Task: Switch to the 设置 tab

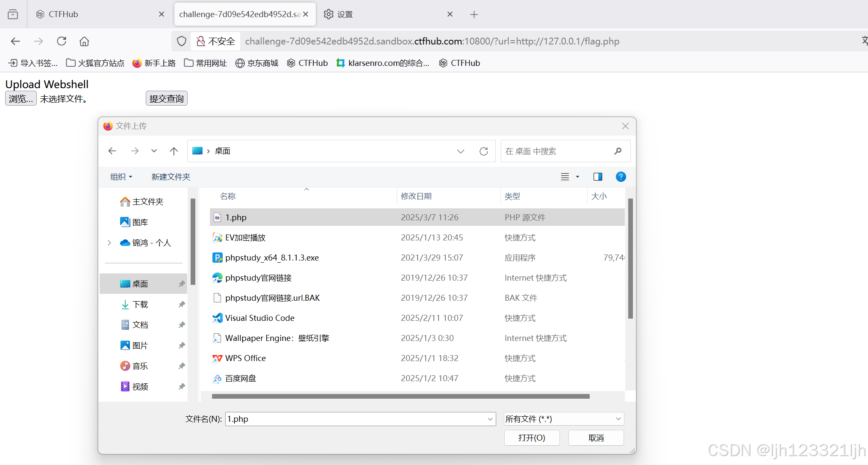Action: [x=344, y=14]
